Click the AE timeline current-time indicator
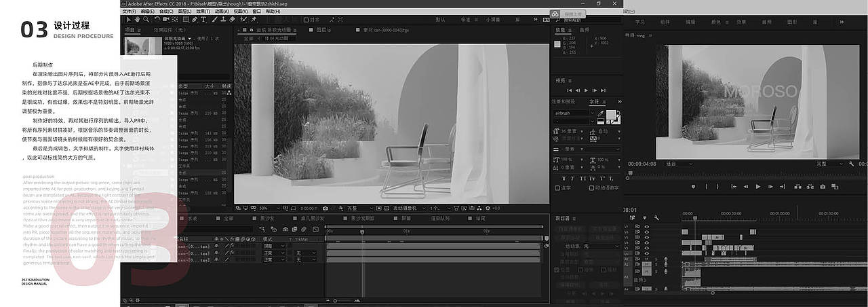 coord(362,232)
